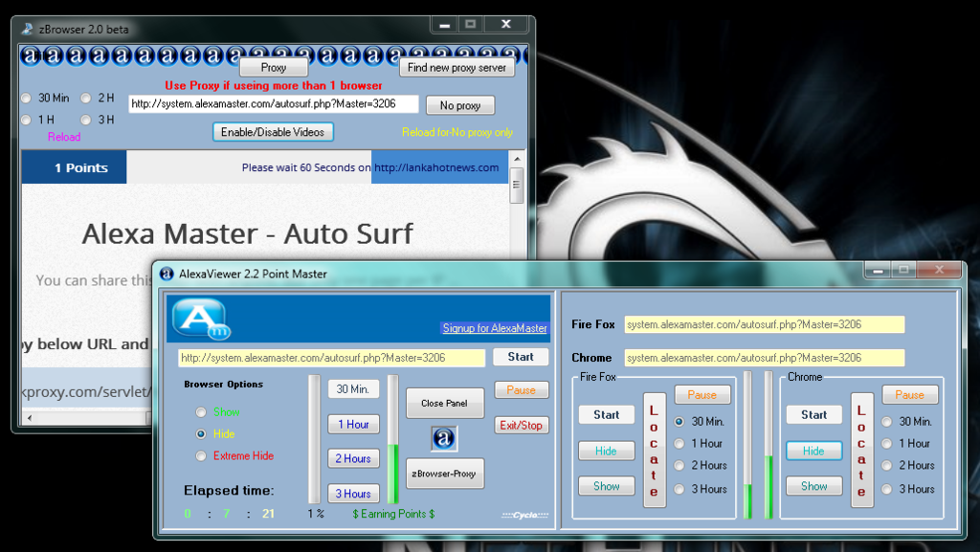
Task: Click Pause in the Chrome group
Action: coord(909,395)
